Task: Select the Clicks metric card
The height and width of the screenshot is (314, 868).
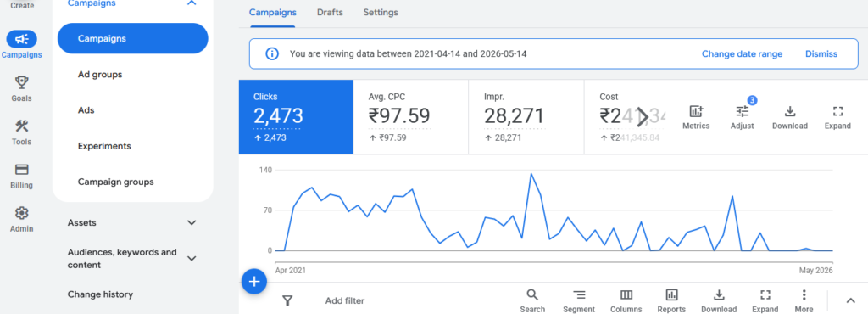Action: (296, 117)
